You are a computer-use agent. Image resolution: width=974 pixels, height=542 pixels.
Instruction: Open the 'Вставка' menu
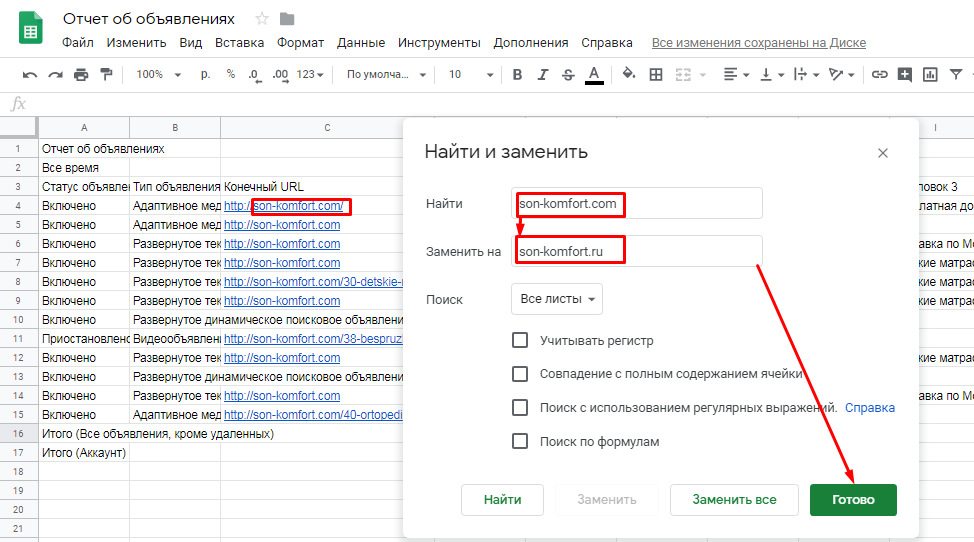point(239,43)
